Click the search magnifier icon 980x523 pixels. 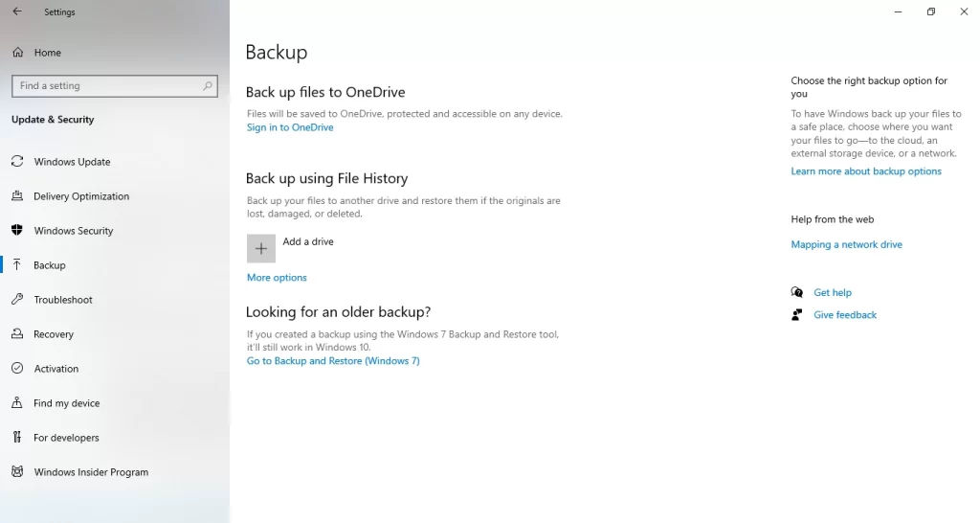click(x=208, y=86)
